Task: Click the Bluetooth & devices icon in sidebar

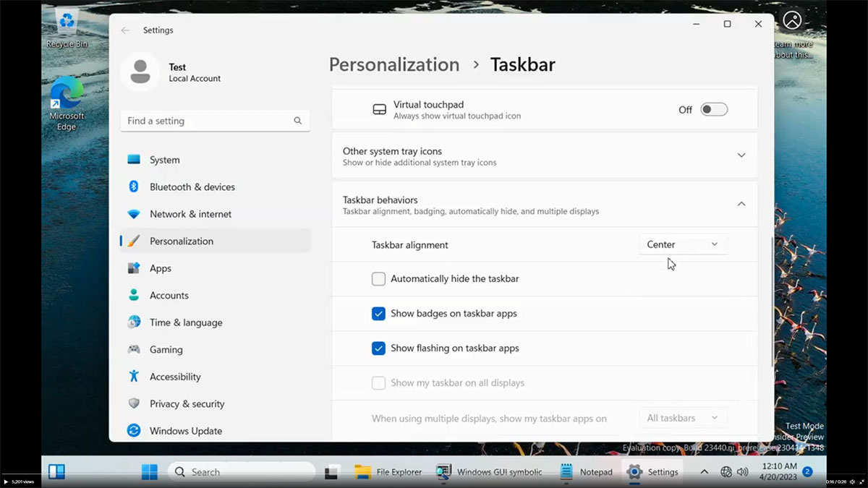Action: point(134,187)
